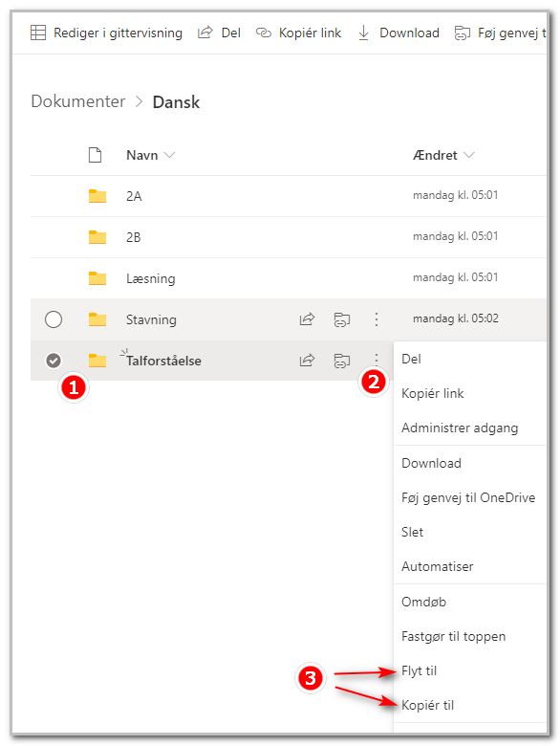This screenshot has height=746, width=560.
Task: Deselect the checked Talforståelse row
Action: point(54,361)
